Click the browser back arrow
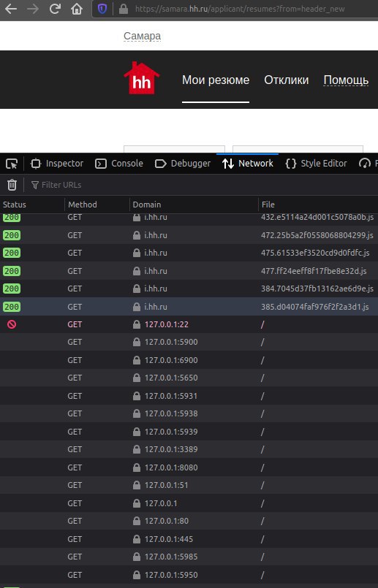This screenshot has height=588, width=378. pyautogui.click(x=11, y=9)
